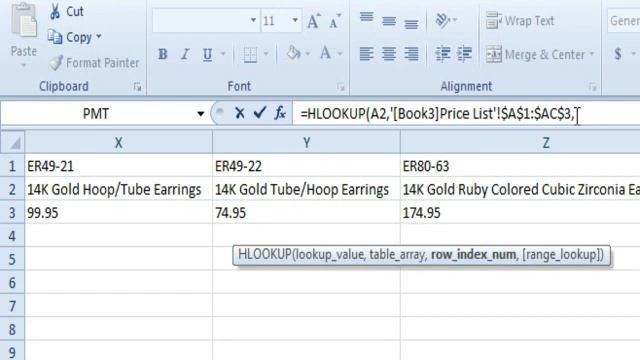Apply Font Color letter A
Viewport: 640px width, 360px height.
pos(325,53)
